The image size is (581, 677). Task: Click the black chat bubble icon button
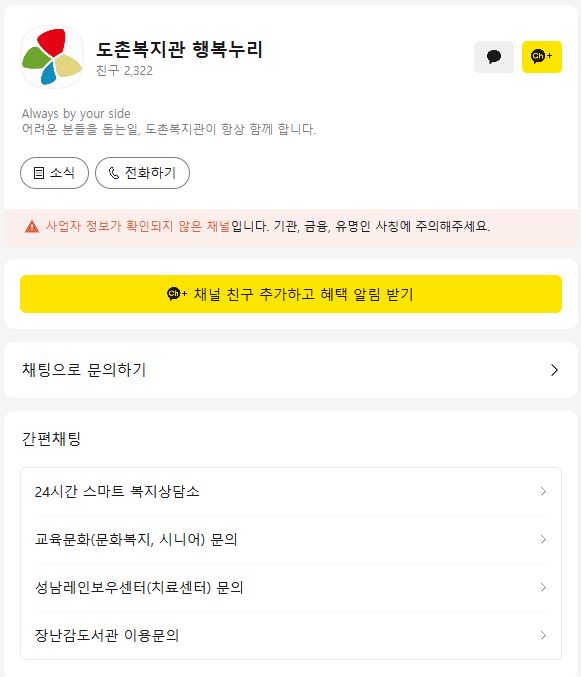point(494,57)
